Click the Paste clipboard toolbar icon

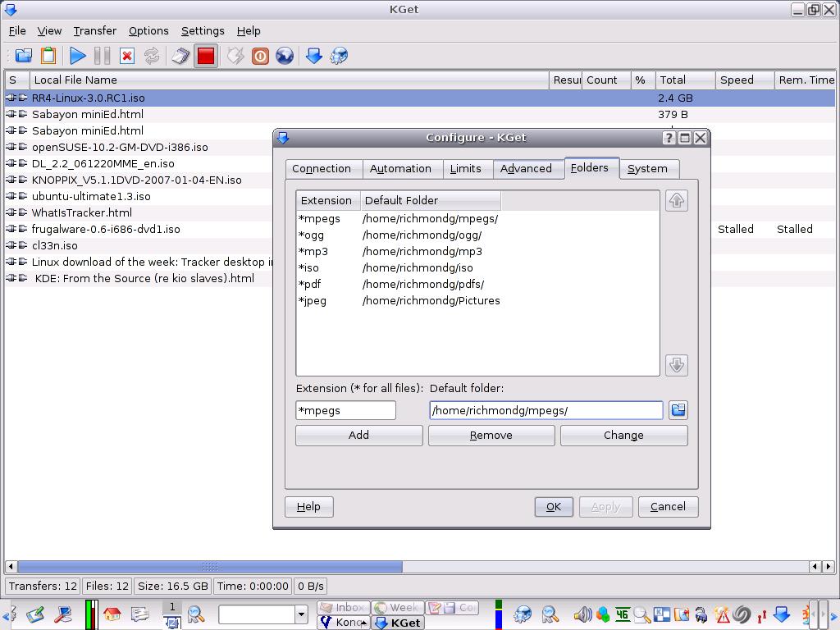(48, 56)
